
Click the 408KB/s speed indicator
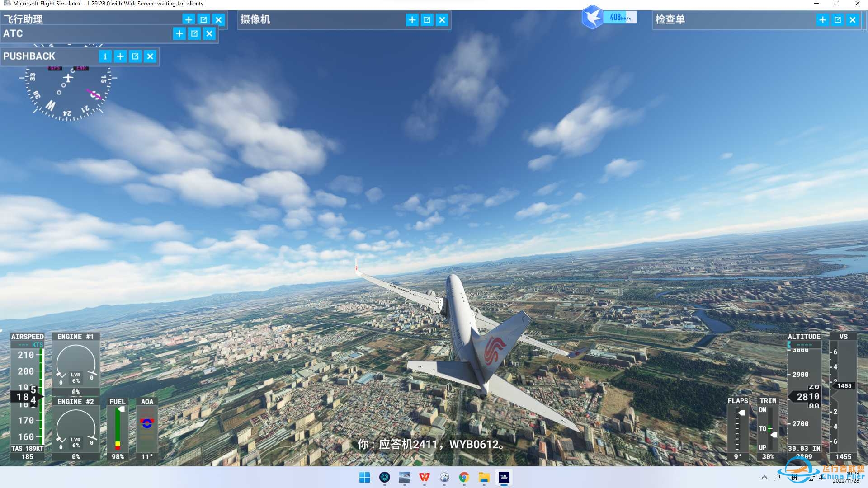620,18
